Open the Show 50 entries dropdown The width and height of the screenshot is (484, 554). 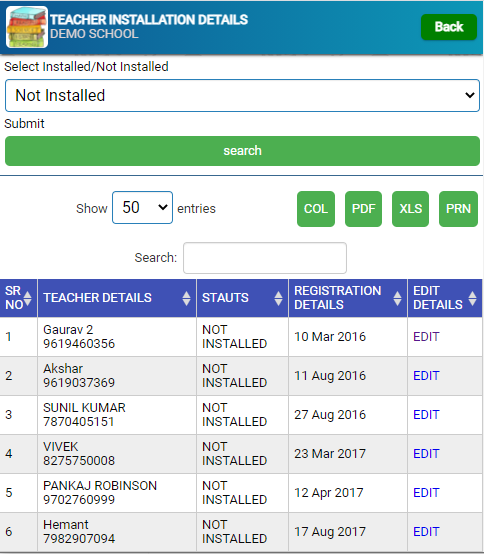[142, 207]
